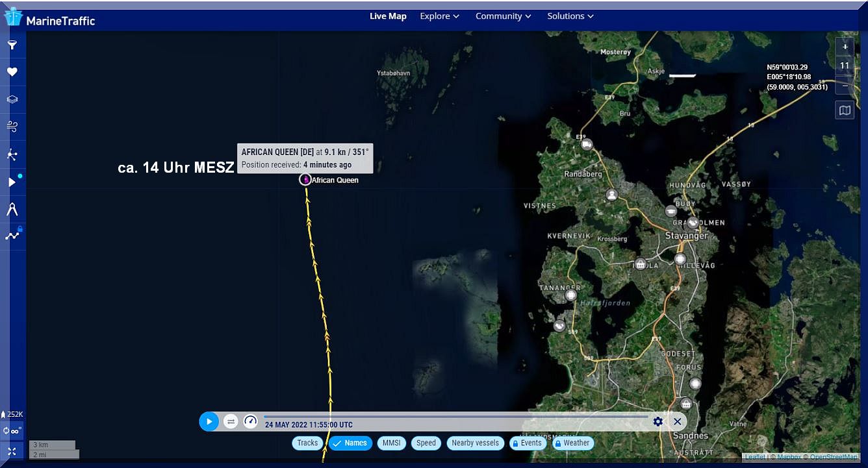Open playback settings gear icon
Image resolution: width=868 pixels, height=468 pixels.
(657, 421)
